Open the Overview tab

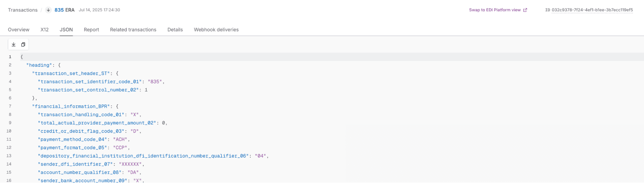tap(19, 30)
